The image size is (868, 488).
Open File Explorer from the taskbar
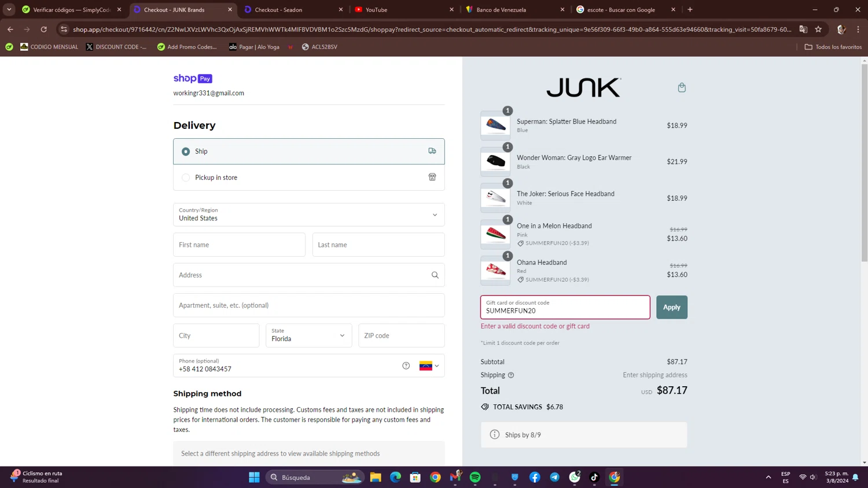click(x=376, y=478)
